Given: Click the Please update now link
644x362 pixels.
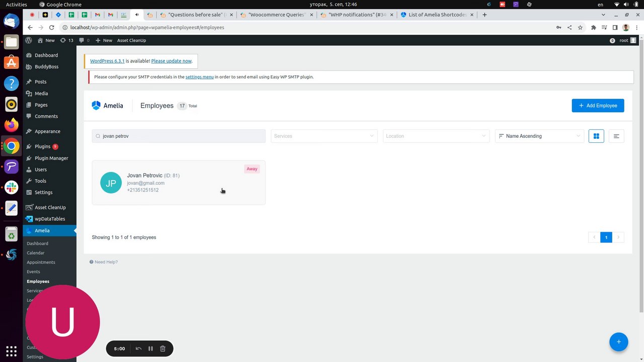Looking at the screenshot, I should pyautogui.click(x=171, y=61).
